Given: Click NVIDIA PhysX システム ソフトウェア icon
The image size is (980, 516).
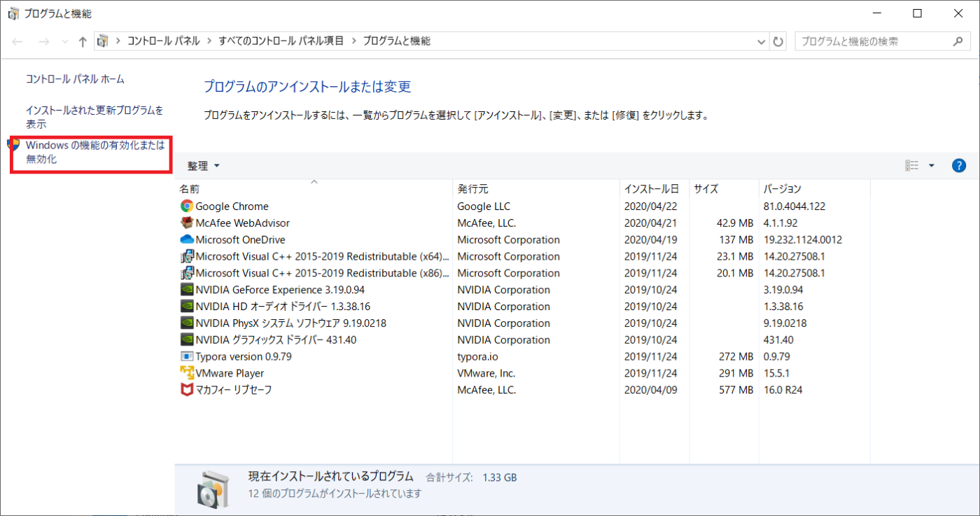Looking at the screenshot, I should 187,323.
